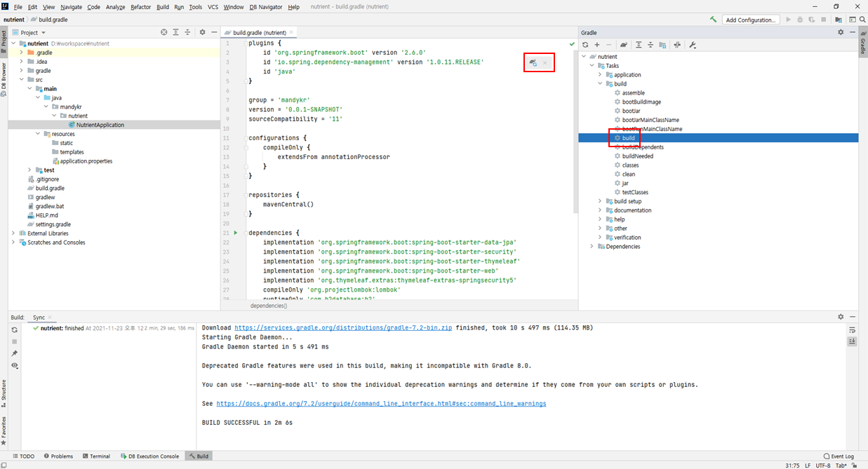Image resolution: width=868 pixels, height=469 pixels.
Task: Open the Refactor menu
Action: (x=140, y=7)
